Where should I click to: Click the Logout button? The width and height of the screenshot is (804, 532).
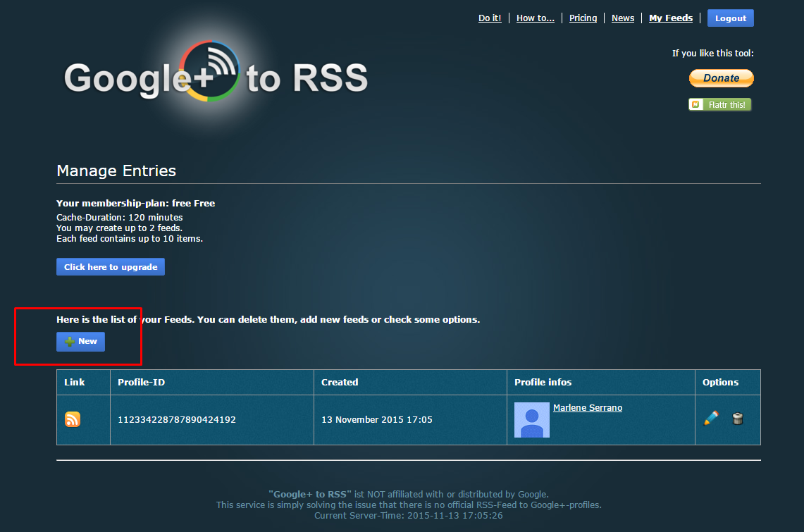pyautogui.click(x=730, y=18)
